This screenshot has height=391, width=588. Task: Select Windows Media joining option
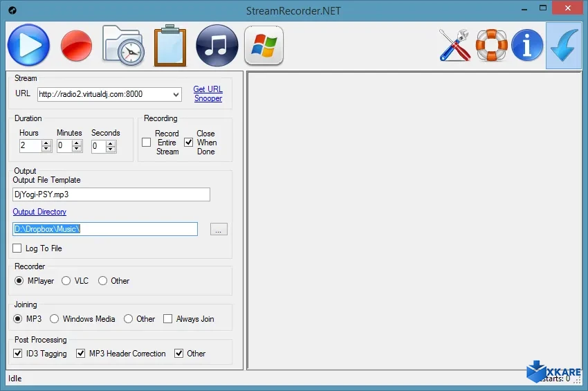(x=54, y=318)
